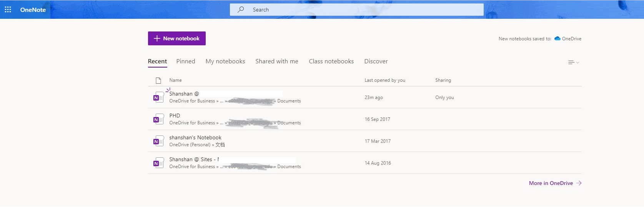Click the OneNote brand title
644x208 pixels.
click(x=33, y=10)
